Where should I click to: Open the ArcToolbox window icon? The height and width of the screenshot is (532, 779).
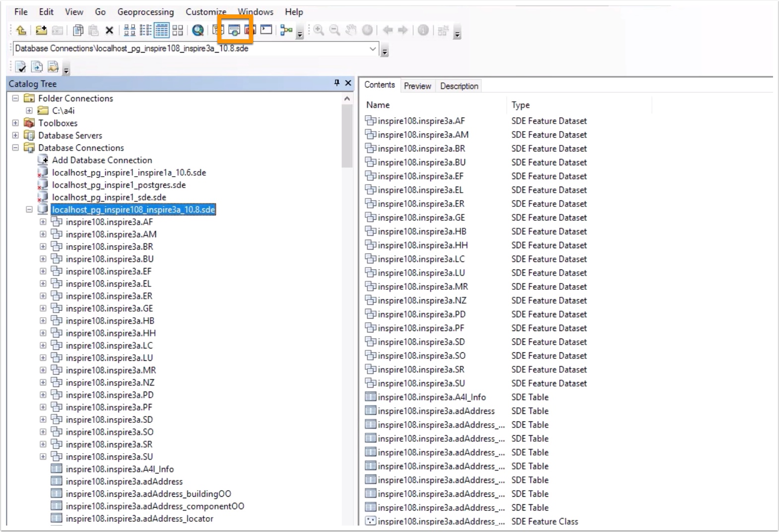tap(250, 30)
